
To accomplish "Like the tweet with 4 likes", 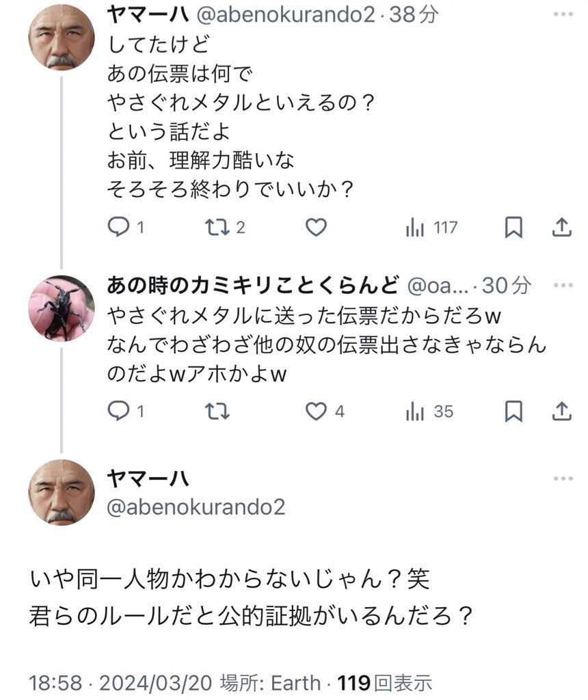I will click(317, 412).
